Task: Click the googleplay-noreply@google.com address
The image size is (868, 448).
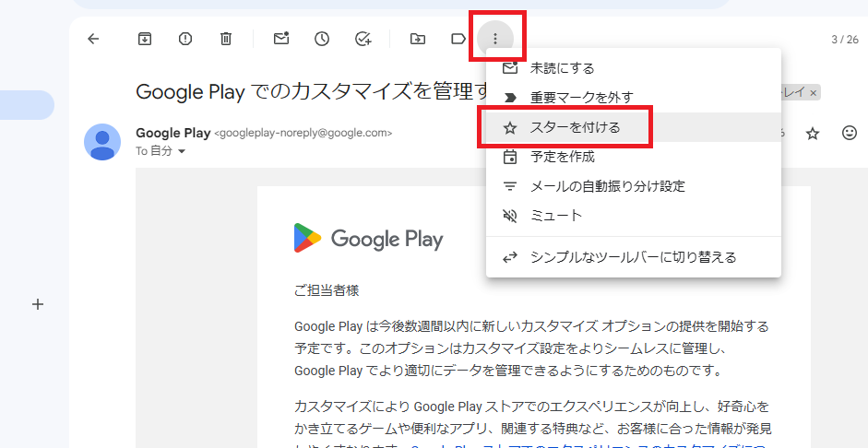Action: point(303,134)
